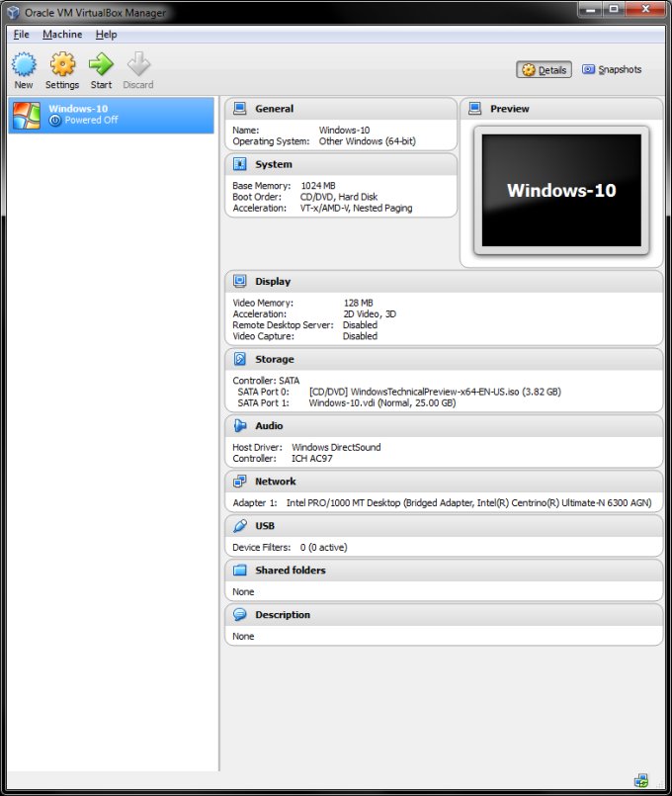Click the Windows-10 preview thumbnail
The width and height of the screenshot is (672, 796).
[561, 191]
